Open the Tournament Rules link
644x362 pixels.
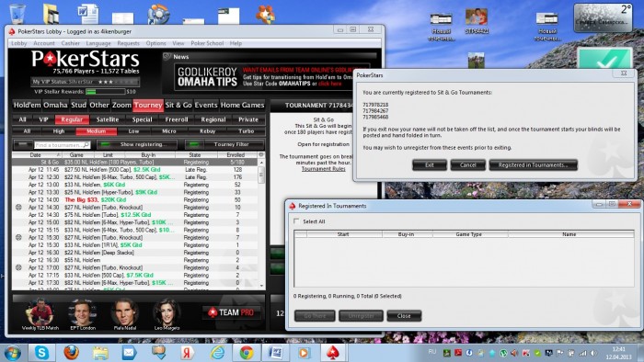(323, 169)
